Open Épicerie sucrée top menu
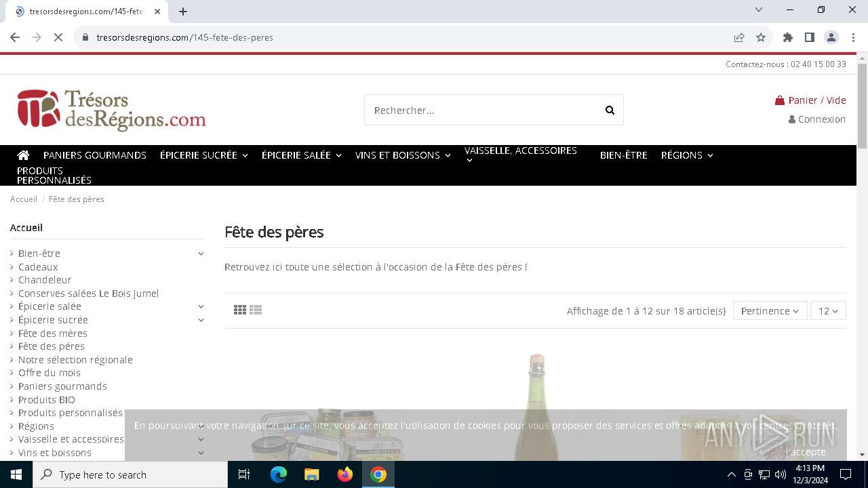This screenshot has width=868, height=488. (203, 155)
